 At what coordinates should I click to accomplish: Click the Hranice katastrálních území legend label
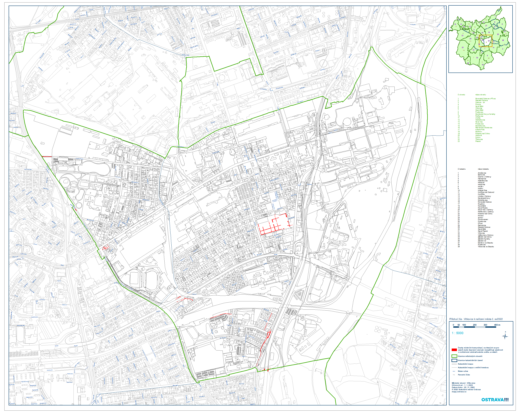pyautogui.click(x=470, y=360)
